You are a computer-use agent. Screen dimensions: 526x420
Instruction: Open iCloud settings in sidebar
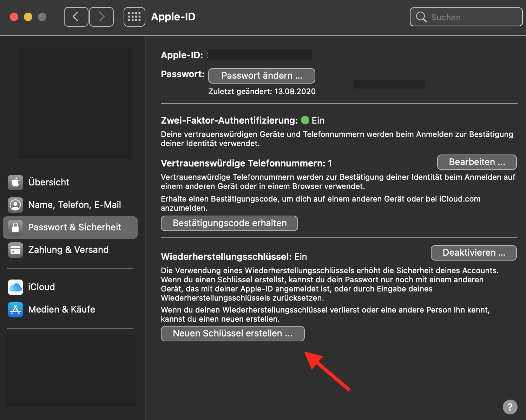(70, 287)
